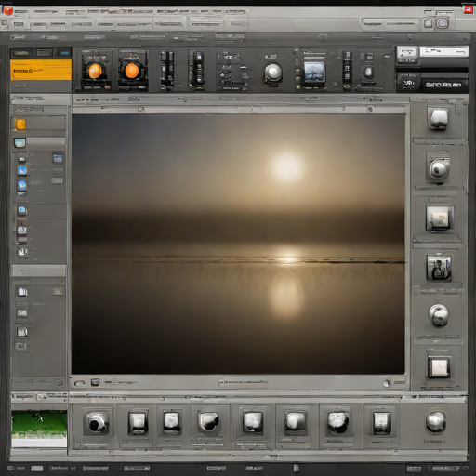The width and height of the screenshot is (476, 476).
Task: Expand the gray section header in lower left sidebar
Action: 38,271
